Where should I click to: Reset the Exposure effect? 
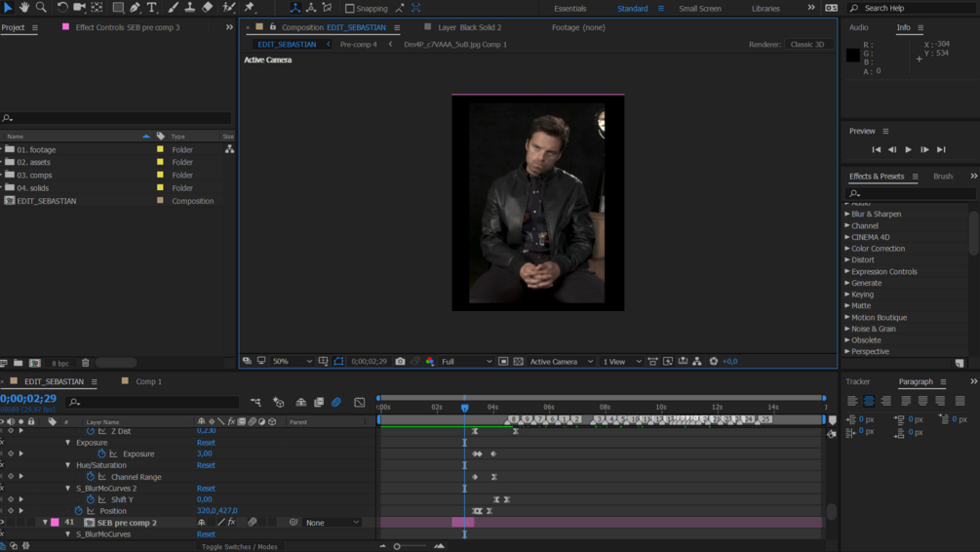[x=206, y=443]
